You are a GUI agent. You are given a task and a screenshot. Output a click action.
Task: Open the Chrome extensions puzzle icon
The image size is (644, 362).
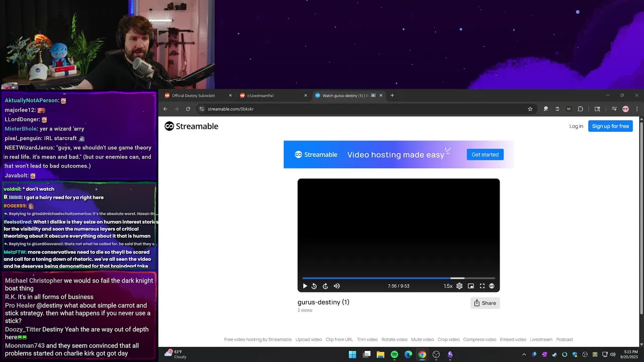[580, 109]
